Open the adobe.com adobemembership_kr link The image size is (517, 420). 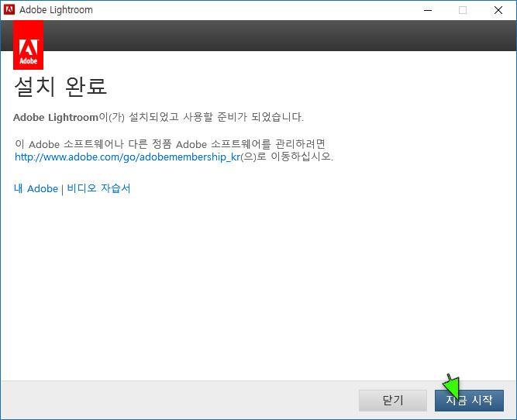tap(128, 157)
